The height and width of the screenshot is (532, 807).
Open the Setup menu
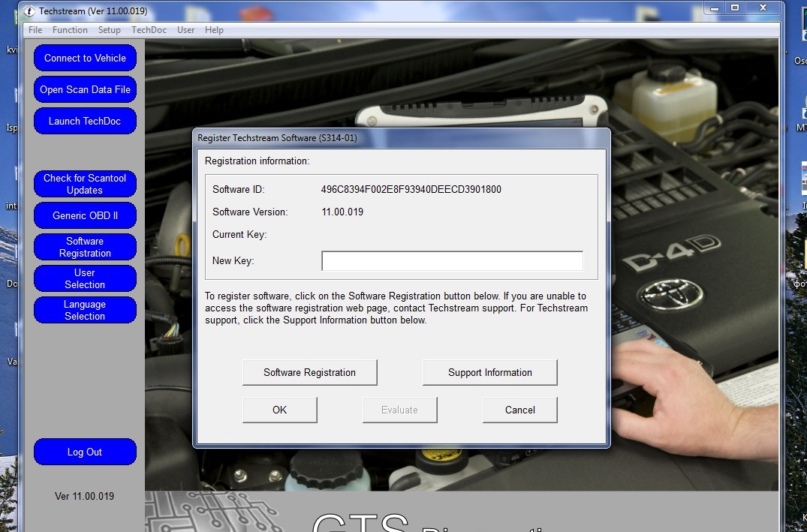109,30
